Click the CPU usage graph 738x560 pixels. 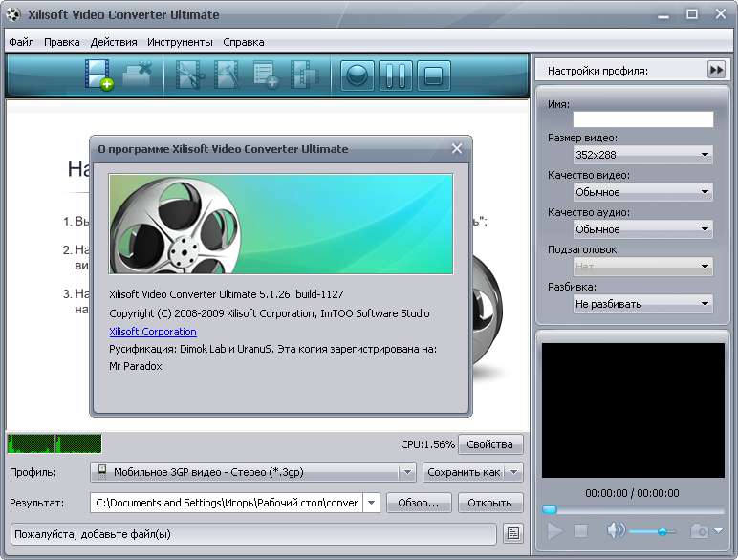pos(54,443)
